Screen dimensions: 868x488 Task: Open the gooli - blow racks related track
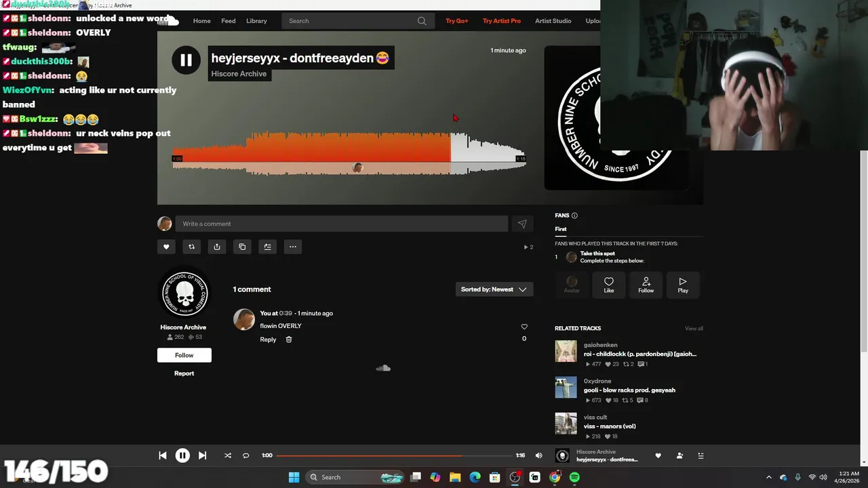tap(629, 390)
